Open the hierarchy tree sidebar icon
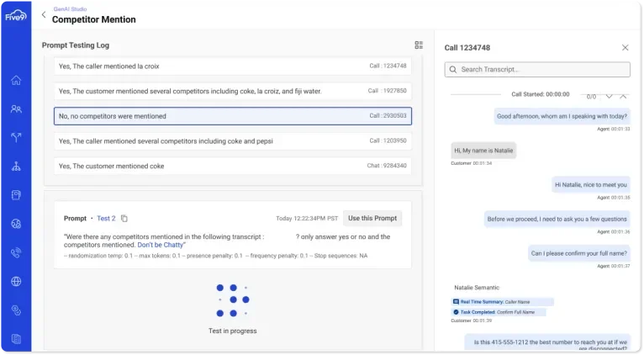The width and height of the screenshot is (644, 355). tap(16, 167)
